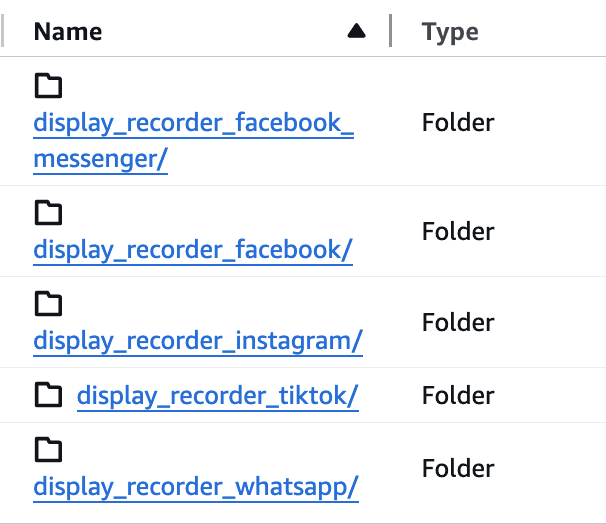The image size is (606, 524).
Task: Select the Folder type cell for display_recorder_facebook/
Action: tap(458, 231)
